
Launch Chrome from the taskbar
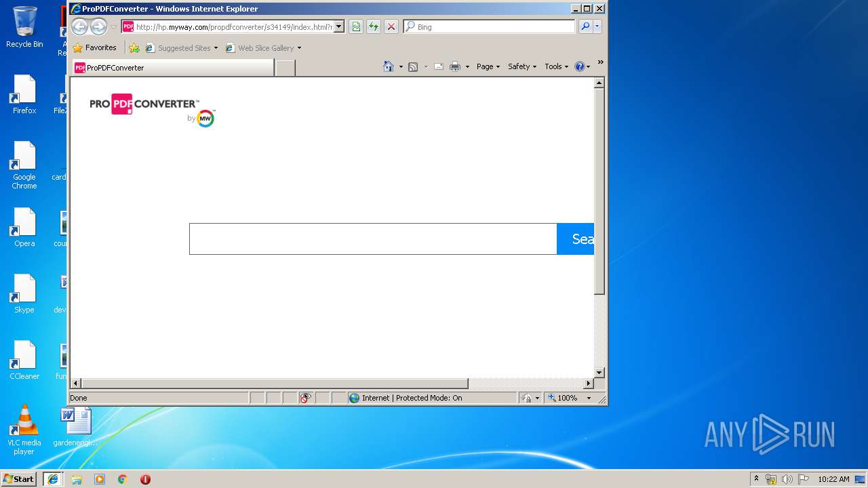[x=123, y=479]
